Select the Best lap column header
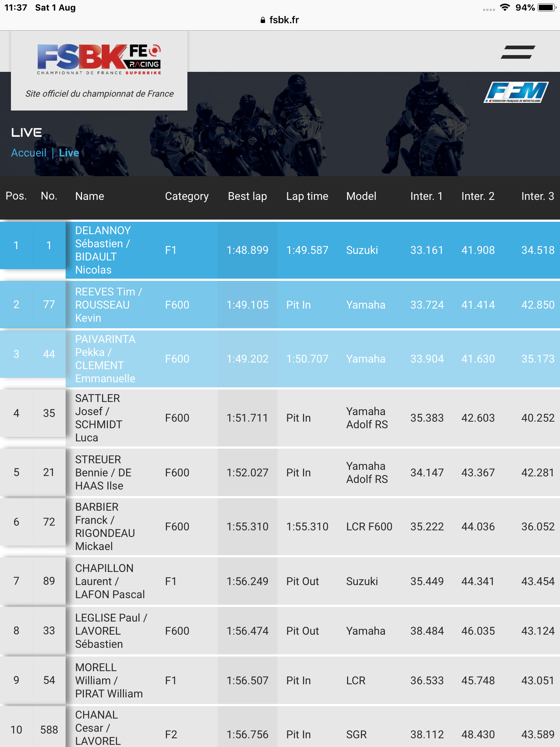 (248, 196)
